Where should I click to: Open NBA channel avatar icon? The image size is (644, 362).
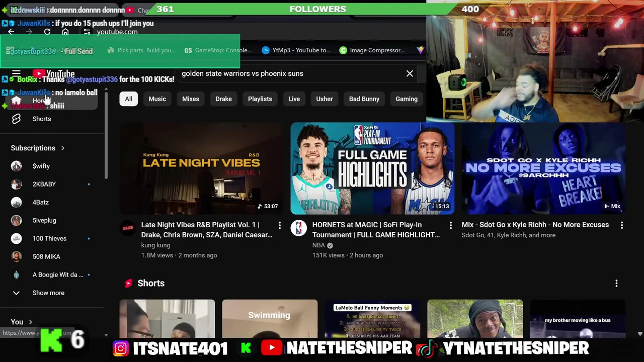pyautogui.click(x=299, y=228)
